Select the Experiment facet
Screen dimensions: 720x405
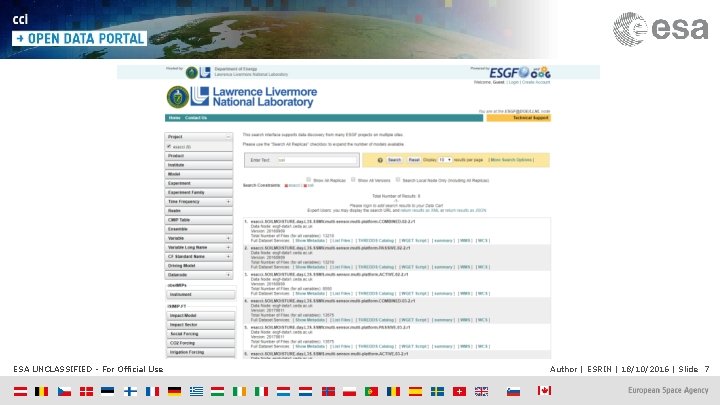[x=198, y=183]
